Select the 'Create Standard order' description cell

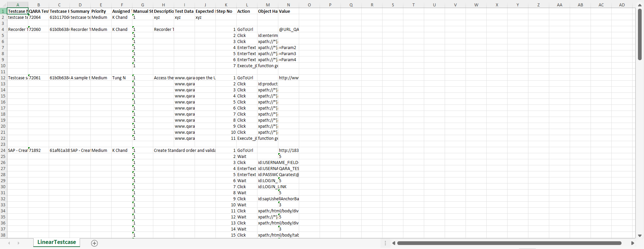point(163,150)
